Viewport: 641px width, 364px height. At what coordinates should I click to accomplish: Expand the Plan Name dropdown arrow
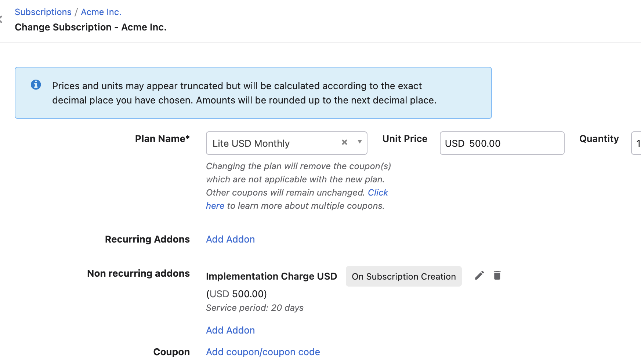360,142
